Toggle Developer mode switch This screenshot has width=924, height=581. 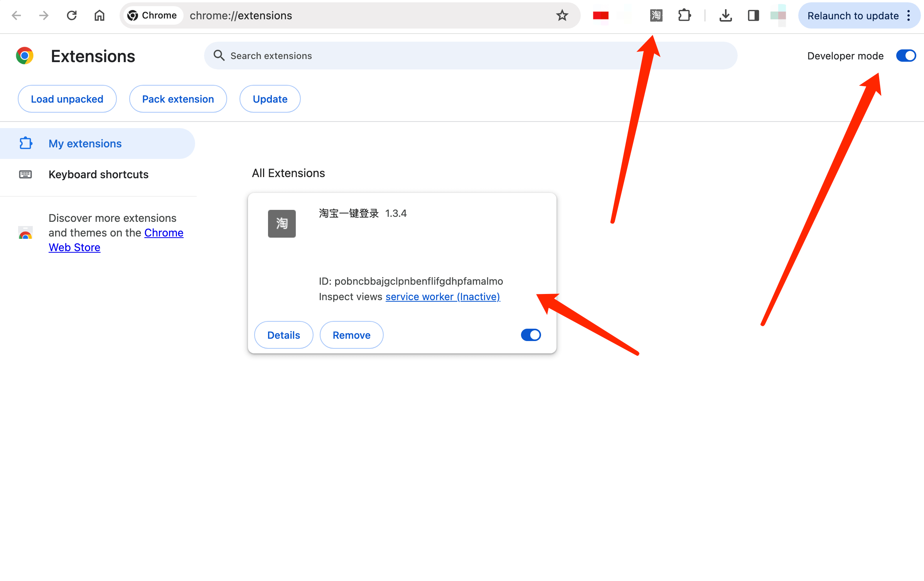click(x=906, y=56)
